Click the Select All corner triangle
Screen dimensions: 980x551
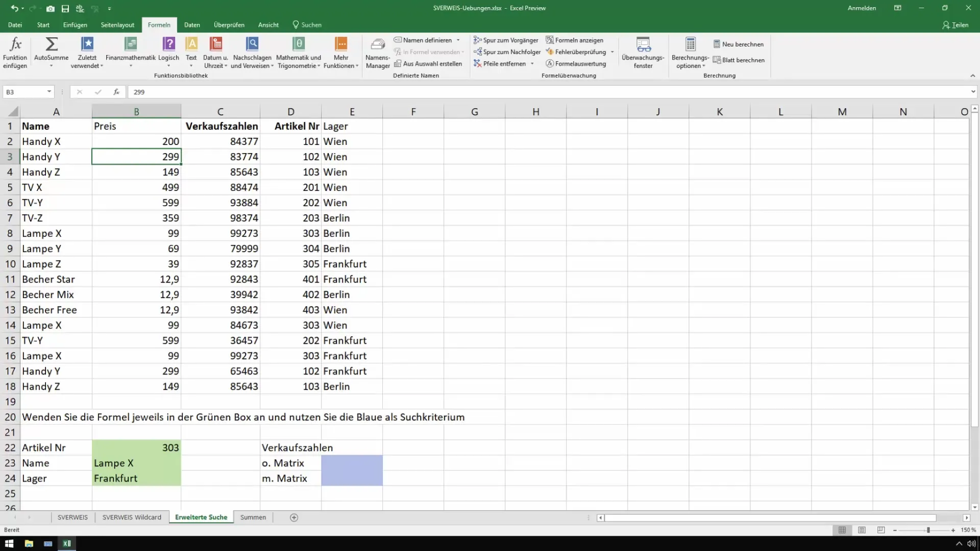click(x=13, y=112)
